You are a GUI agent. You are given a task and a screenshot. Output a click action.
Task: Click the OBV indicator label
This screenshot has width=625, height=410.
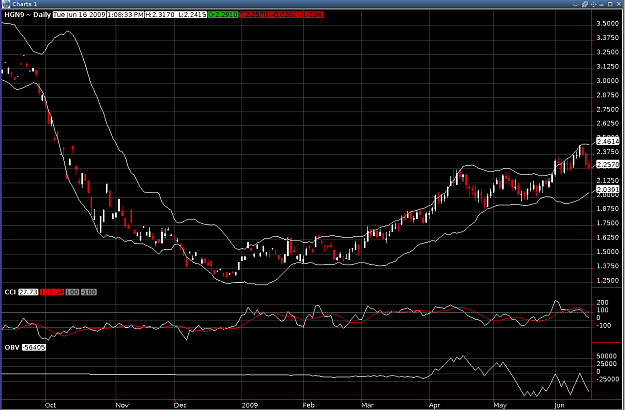[12, 347]
